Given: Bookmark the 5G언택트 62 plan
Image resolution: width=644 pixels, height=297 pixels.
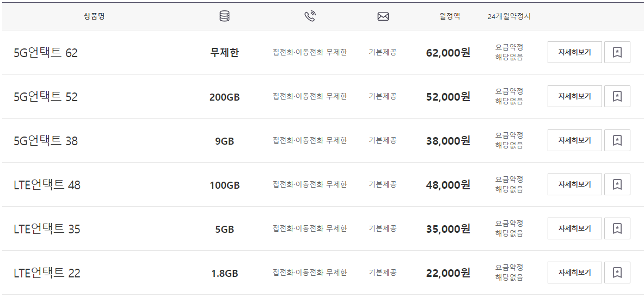Looking at the screenshot, I should [x=617, y=52].
